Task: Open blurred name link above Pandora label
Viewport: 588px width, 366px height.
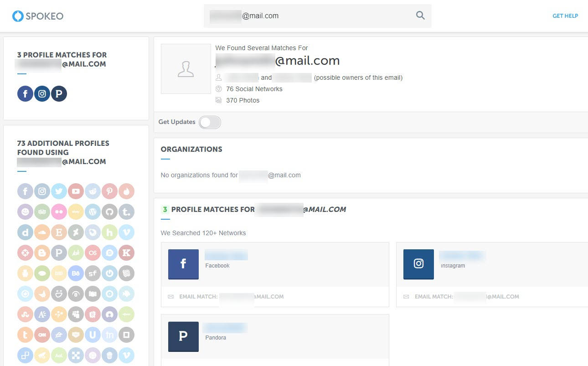Action: [225, 327]
